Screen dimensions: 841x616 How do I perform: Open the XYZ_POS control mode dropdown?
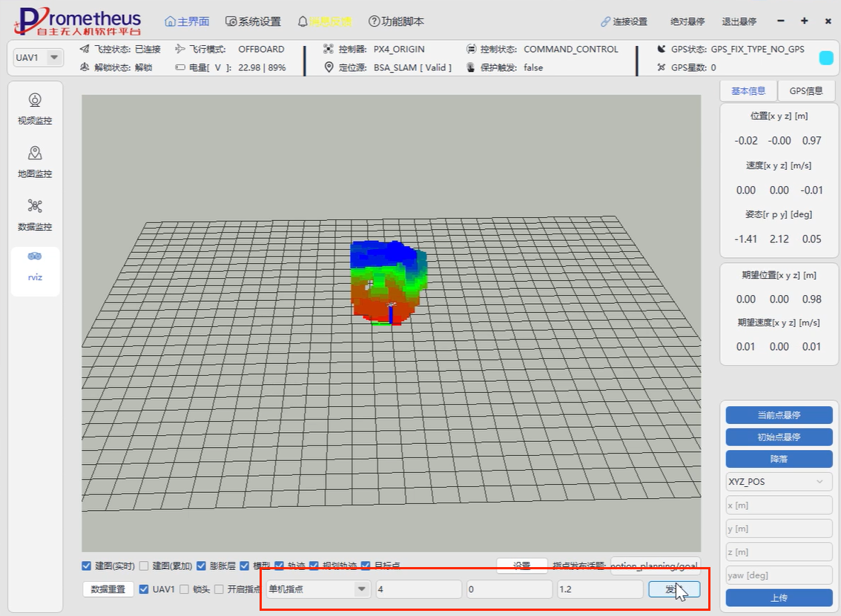(778, 482)
